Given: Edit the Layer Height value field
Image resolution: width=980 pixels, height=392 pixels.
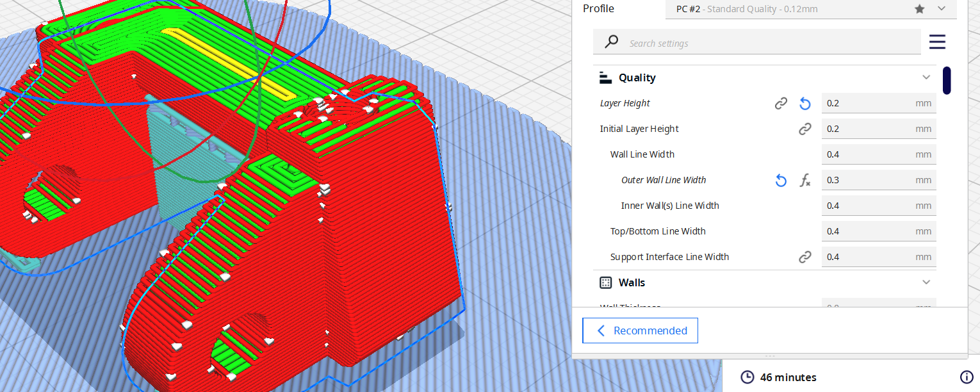Looking at the screenshot, I should [x=879, y=103].
